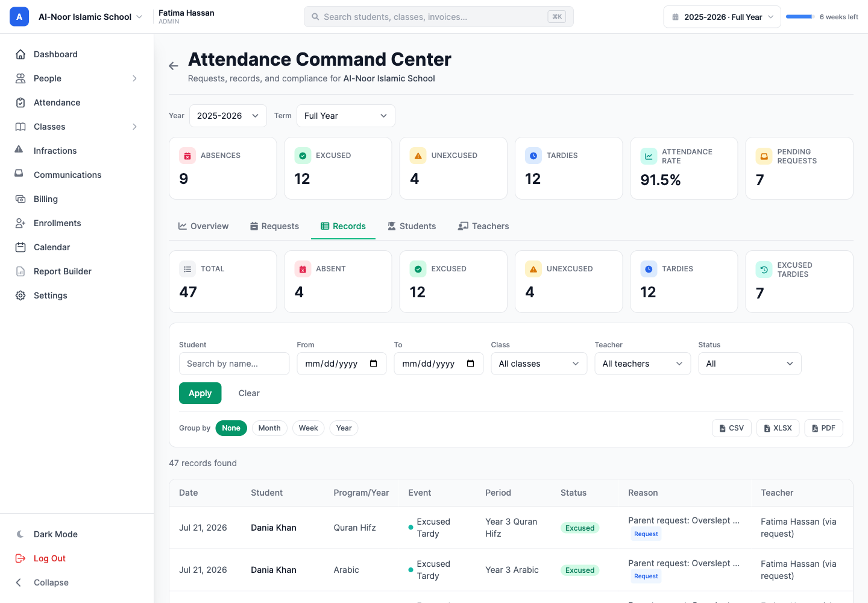
Task: Click the Report Builder document icon
Action: (x=20, y=271)
